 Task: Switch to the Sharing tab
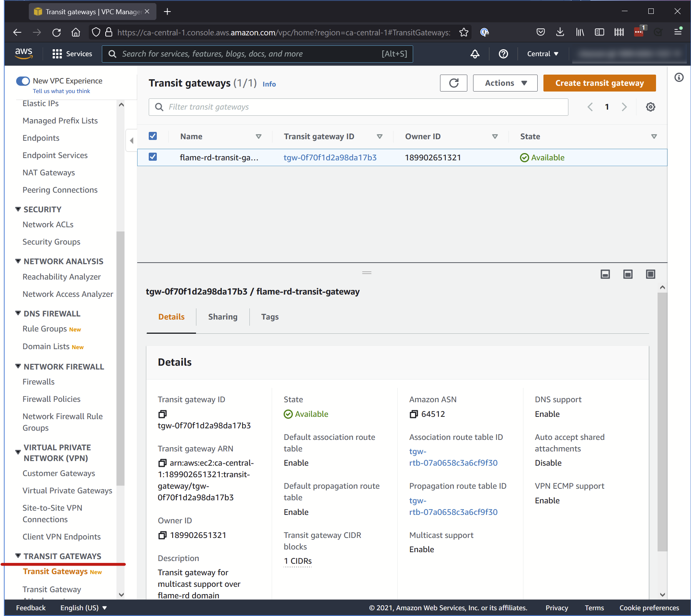223,317
